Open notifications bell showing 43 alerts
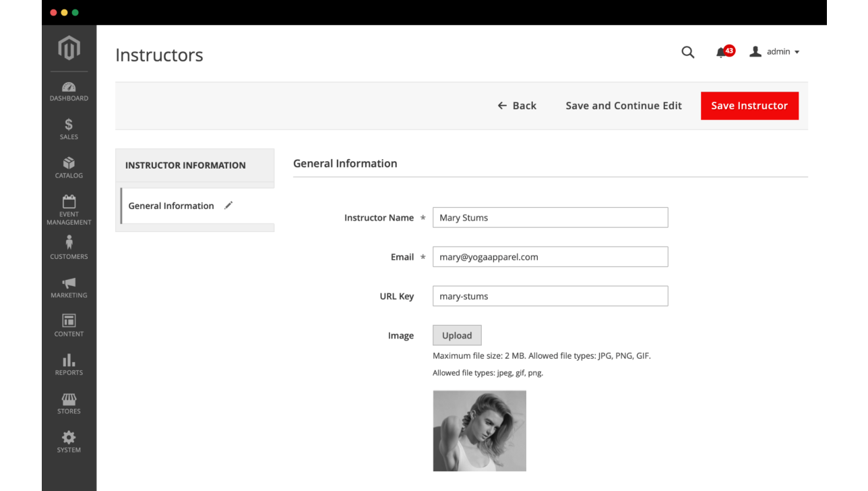Image resolution: width=868 pixels, height=491 pixels. pyautogui.click(x=721, y=51)
